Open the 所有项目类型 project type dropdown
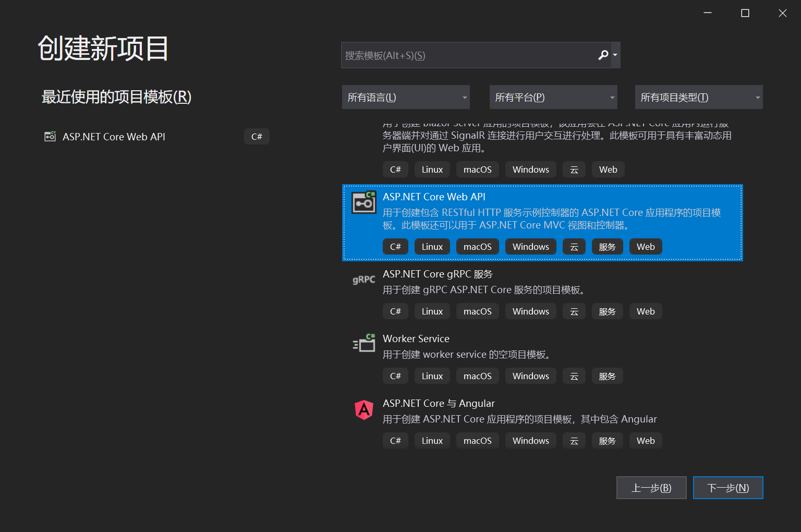This screenshot has height=532, width=801. tap(699, 97)
